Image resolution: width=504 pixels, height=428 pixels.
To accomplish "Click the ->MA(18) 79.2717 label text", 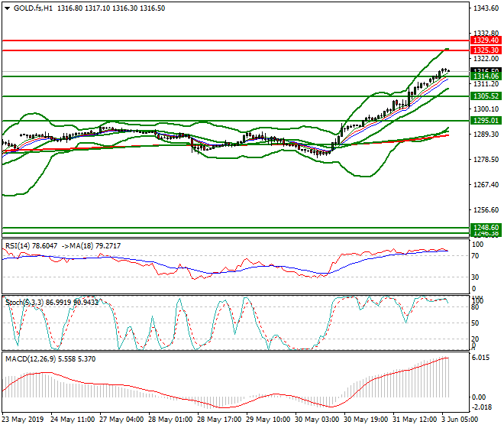I will 90,246.
